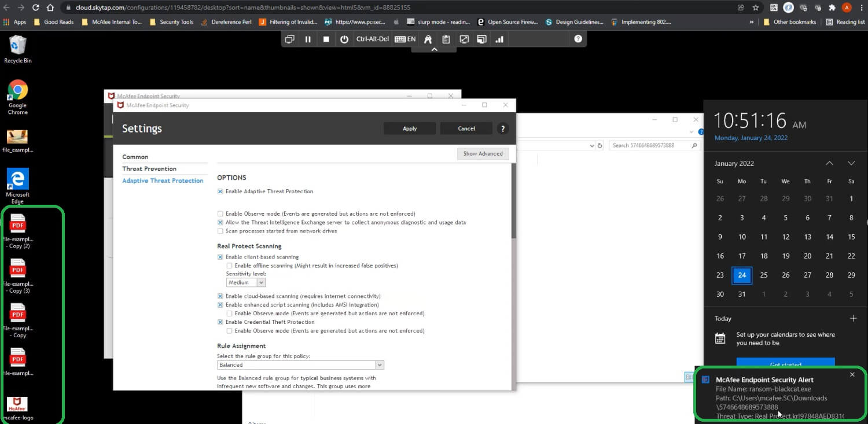
Task: Send Ctrl-Alt-Del to the VM
Action: (373, 39)
